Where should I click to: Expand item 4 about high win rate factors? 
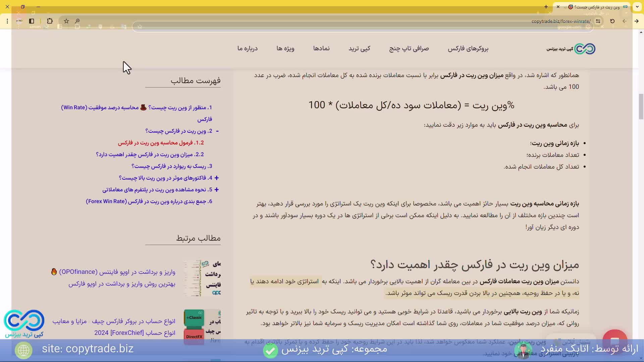pyautogui.click(x=217, y=178)
